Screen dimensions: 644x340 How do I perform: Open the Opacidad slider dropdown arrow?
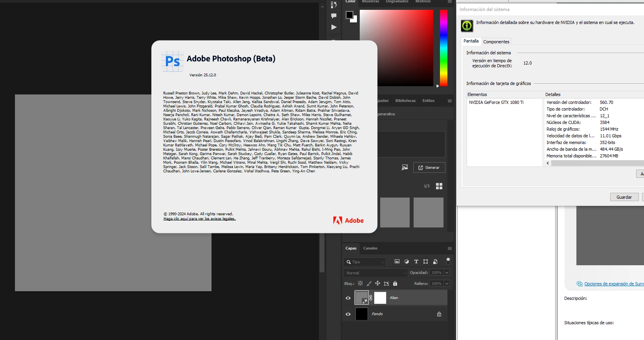click(x=447, y=272)
